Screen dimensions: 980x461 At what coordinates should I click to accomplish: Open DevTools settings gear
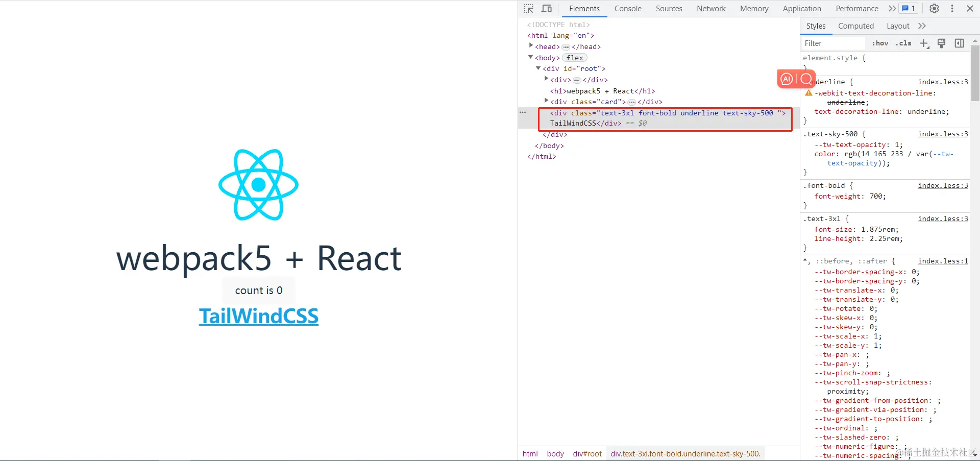point(934,9)
